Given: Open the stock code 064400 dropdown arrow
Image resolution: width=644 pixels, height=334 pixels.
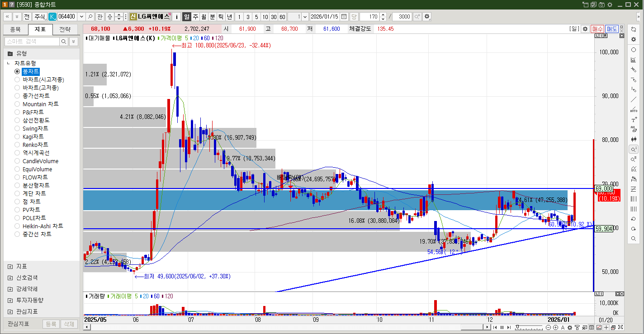Looking at the screenshot, I should (x=81, y=17).
